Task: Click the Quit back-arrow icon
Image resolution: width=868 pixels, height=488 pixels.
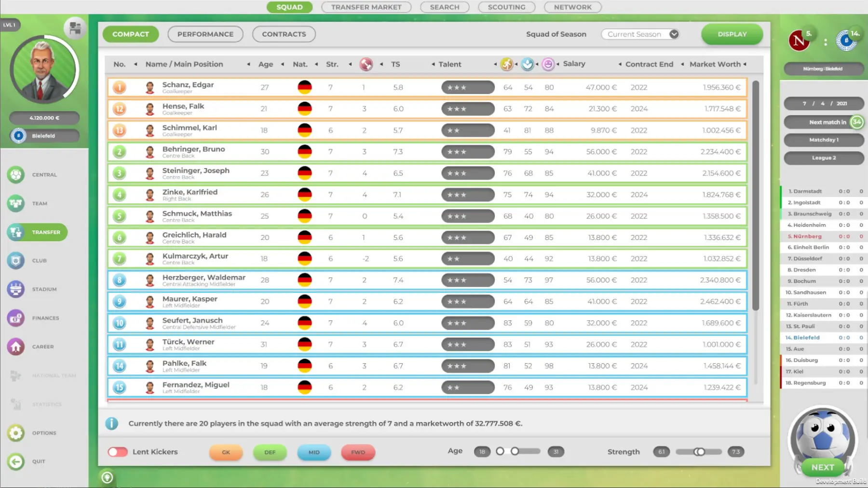Action: click(16, 462)
